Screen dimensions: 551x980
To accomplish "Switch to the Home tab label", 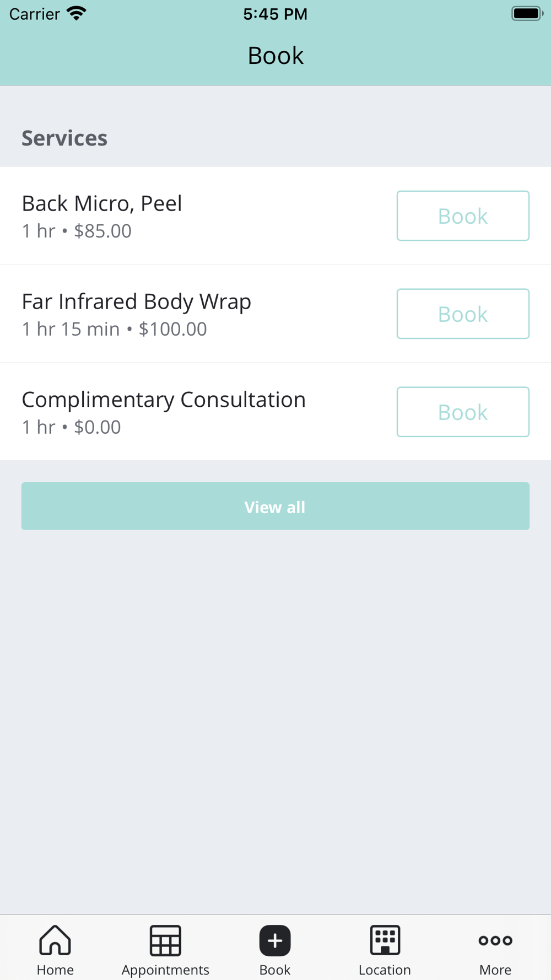I will click(x=55, y=970).
